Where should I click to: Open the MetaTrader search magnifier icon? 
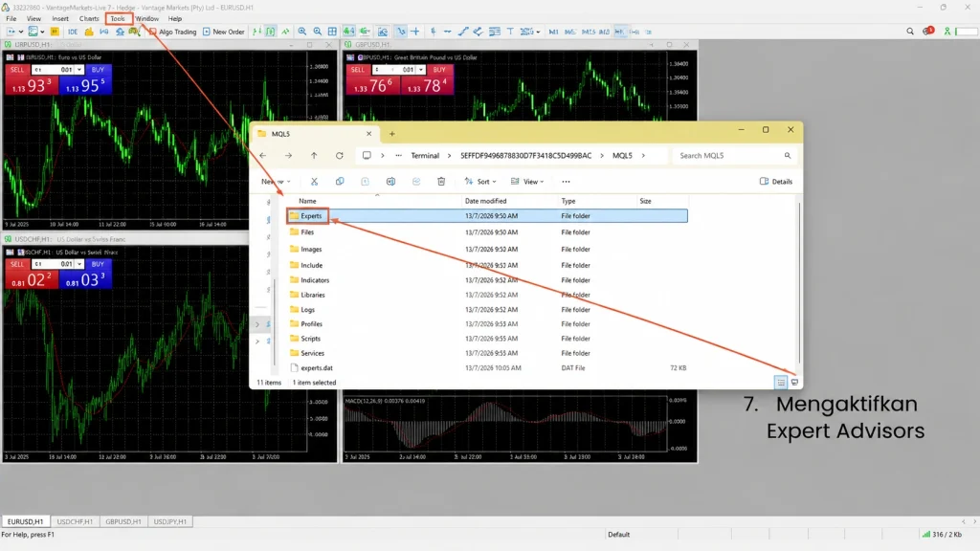pyautogui.click(x=910, y=32)
